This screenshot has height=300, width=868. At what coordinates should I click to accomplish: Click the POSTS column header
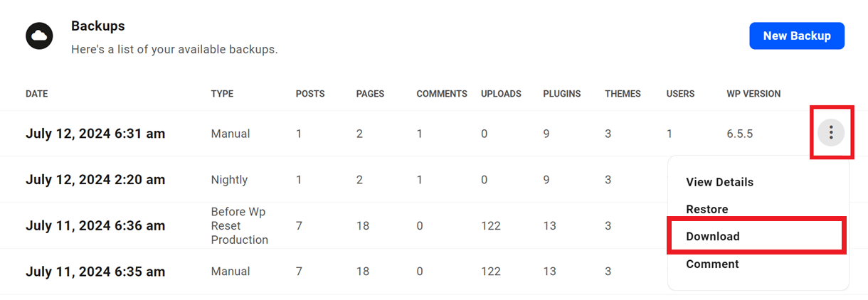[310, 94]
